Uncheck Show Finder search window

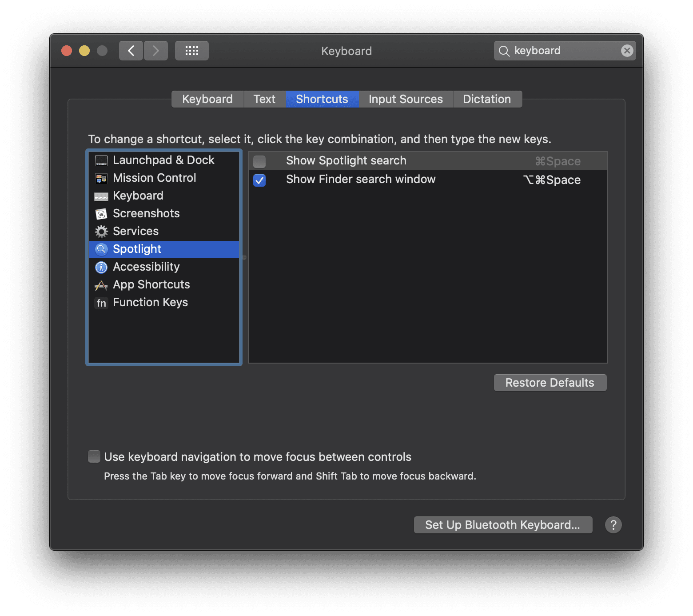click(x=259, y=180)
